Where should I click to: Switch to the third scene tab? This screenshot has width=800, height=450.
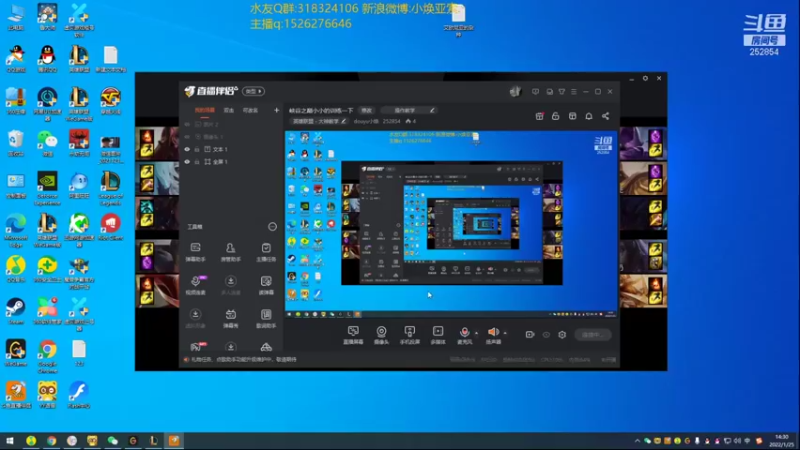click(250, 110)
